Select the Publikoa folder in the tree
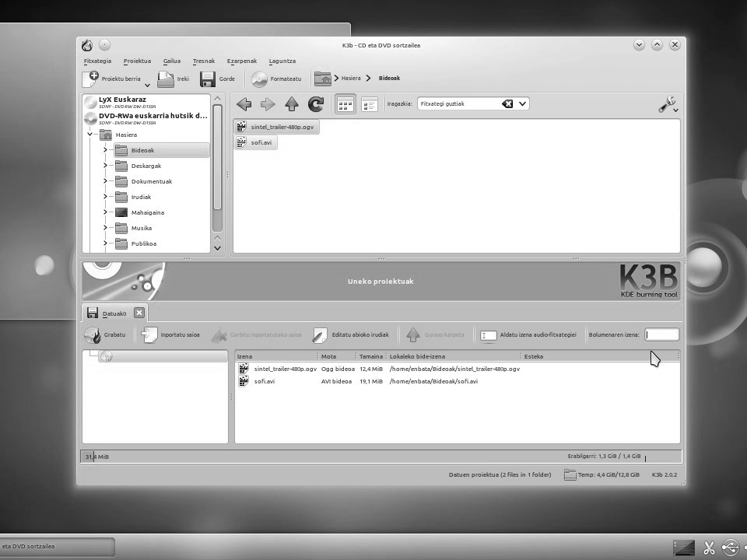The width and height of the screenshot is (747, 560). pyautogui.click(x=144, y=243)
